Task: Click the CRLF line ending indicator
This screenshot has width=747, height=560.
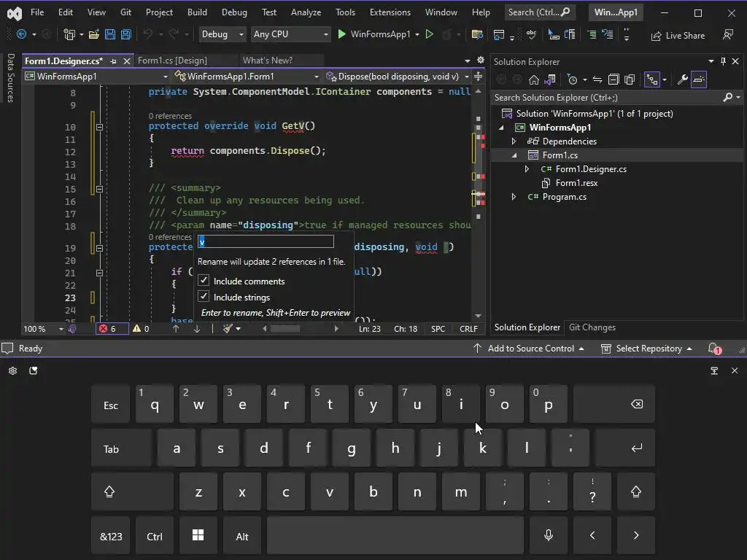Action: (468, 329)
